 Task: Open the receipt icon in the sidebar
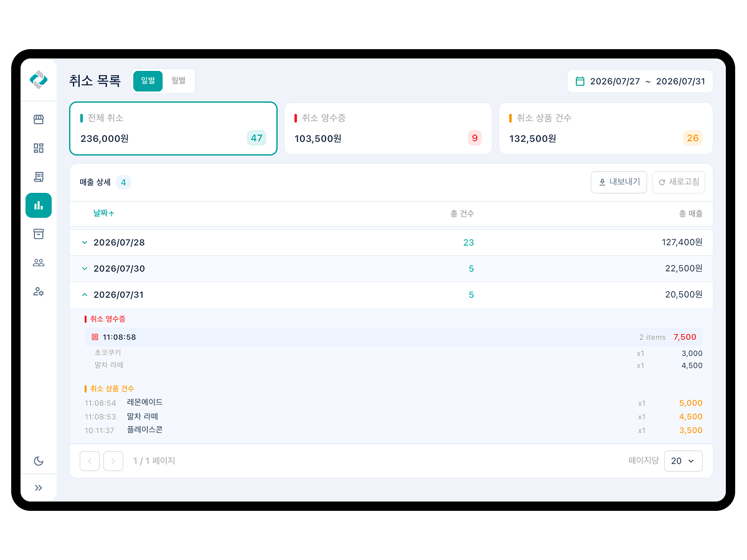tap(39, 177)
